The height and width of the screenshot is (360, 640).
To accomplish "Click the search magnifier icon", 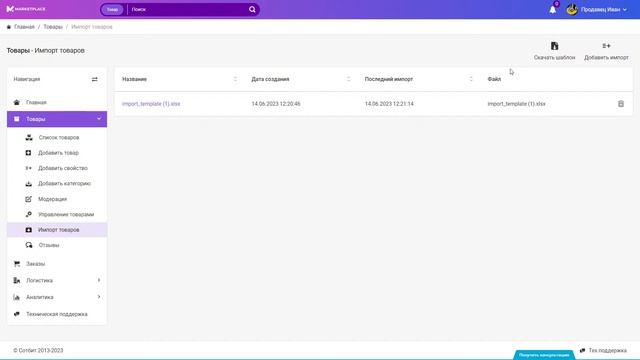I will coord(252,9).
